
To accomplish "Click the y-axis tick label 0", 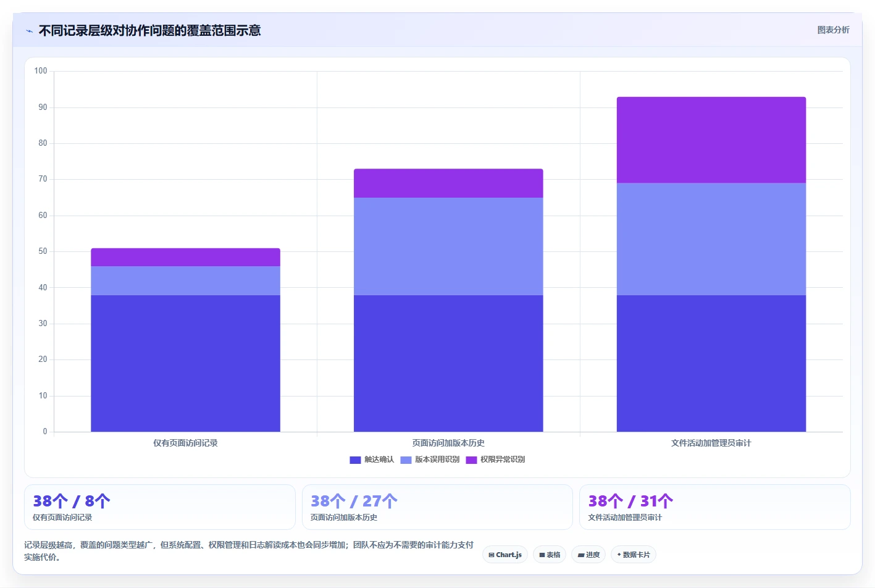I will 45,432.
